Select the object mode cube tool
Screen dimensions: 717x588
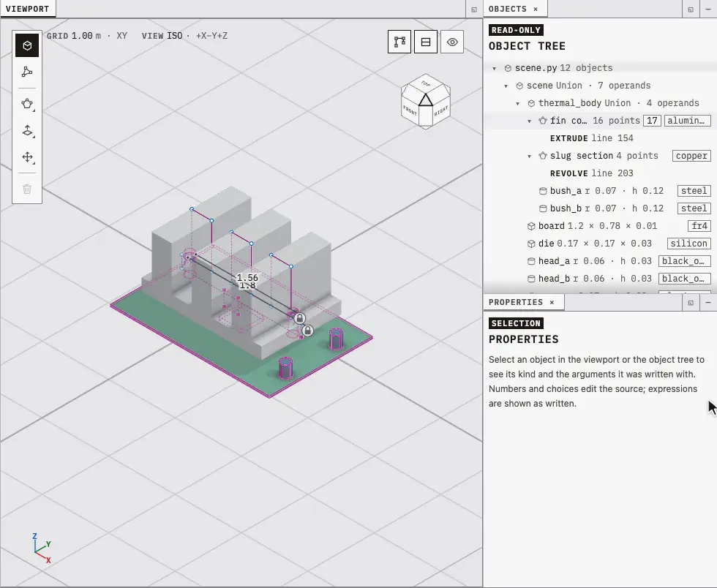tap(27, 45)
